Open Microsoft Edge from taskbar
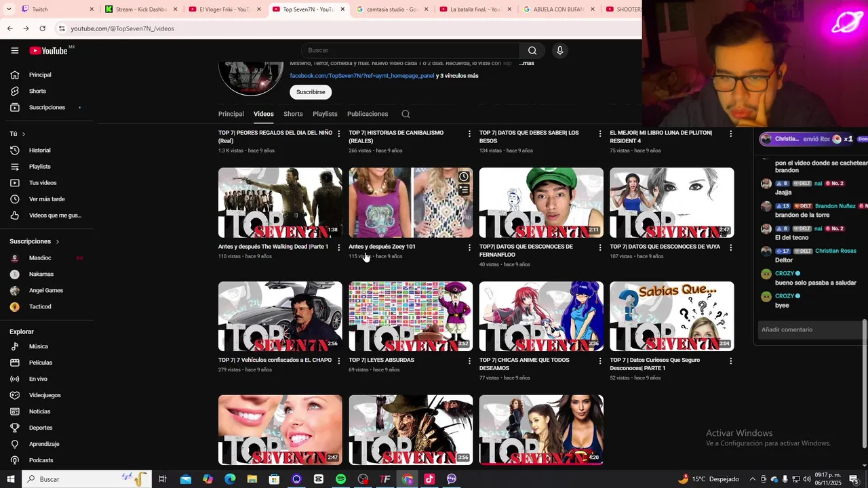The height and width of the screenshot is (488, 868). coord(230,479)
